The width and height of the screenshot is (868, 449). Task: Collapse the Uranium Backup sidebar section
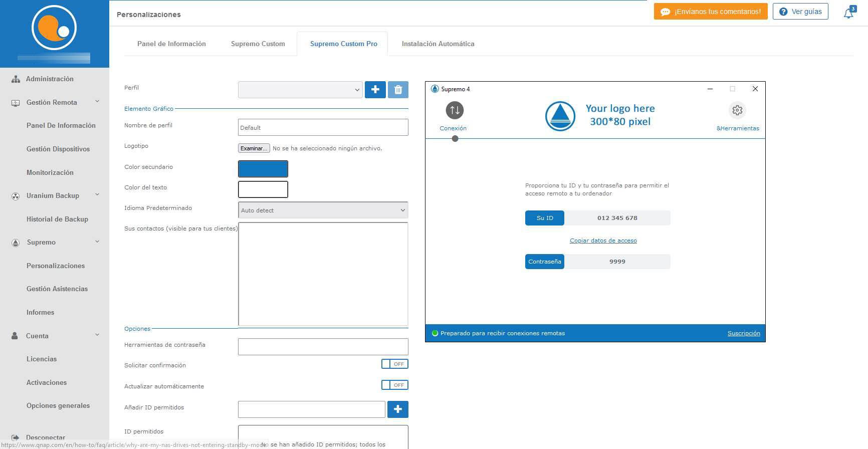pos(97,195)
